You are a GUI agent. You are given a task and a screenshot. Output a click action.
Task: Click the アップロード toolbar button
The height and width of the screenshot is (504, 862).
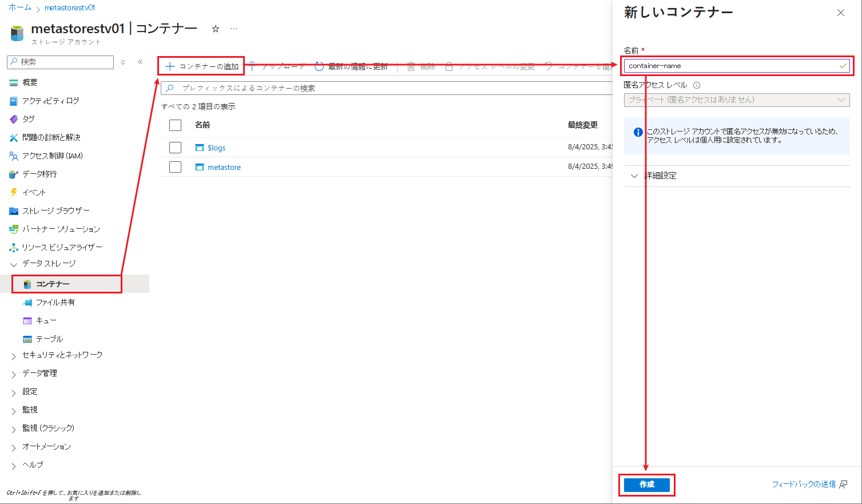277,66
